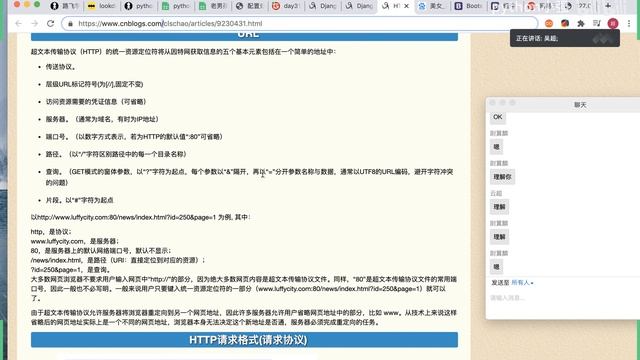Switch to the GitHub 'pythc' tab

pos(139,6)
